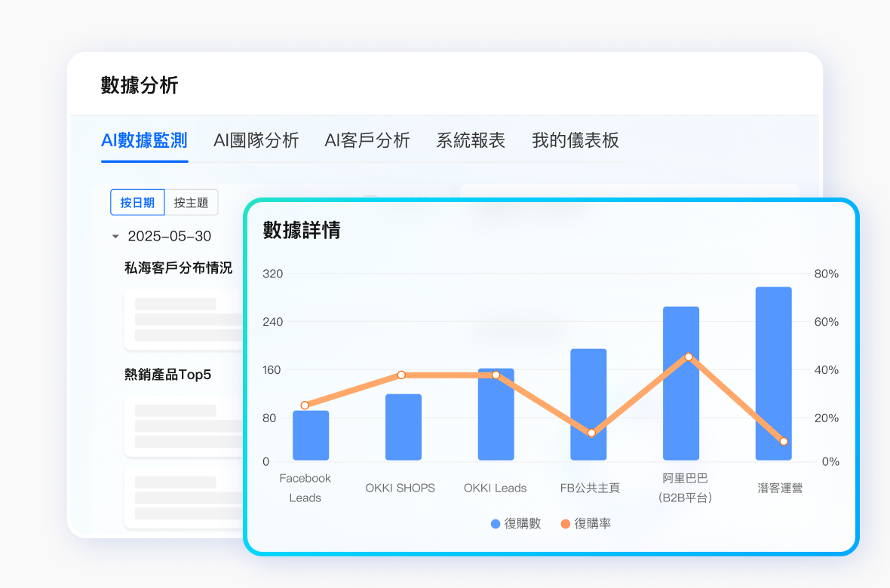Image resolution: width=890 pixels, height=588 pixels.
Task: Collapse the 2025-05-30 date group
Action: [115, 236]
